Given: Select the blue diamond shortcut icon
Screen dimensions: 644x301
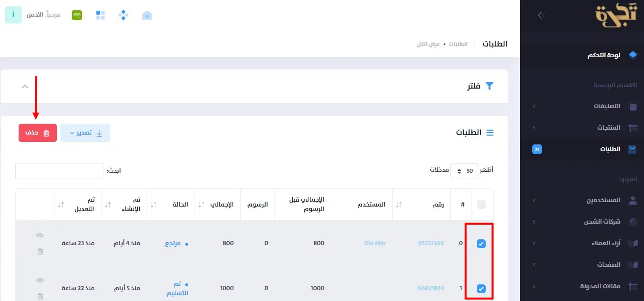Looking at the screenshot, I should 124,15.
